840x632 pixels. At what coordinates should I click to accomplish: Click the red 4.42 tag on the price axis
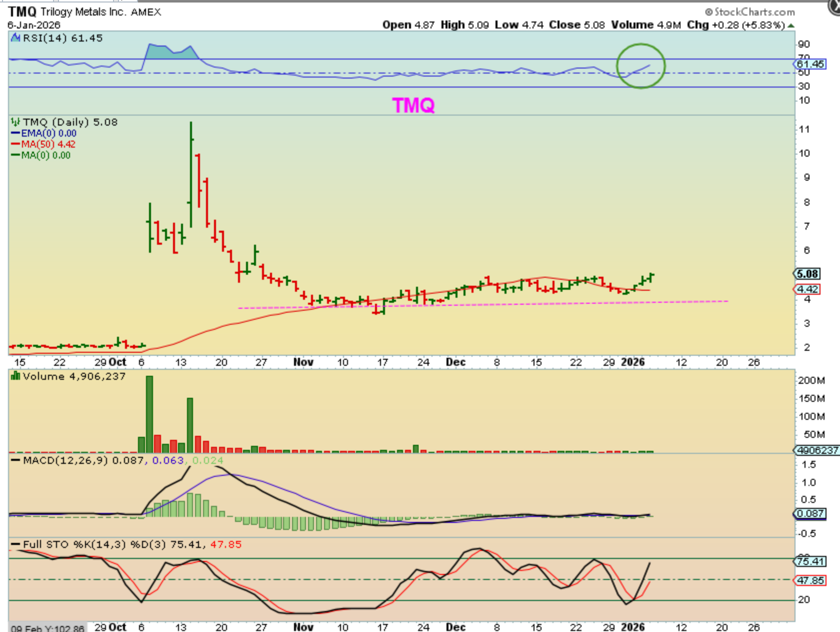point(807,289)
